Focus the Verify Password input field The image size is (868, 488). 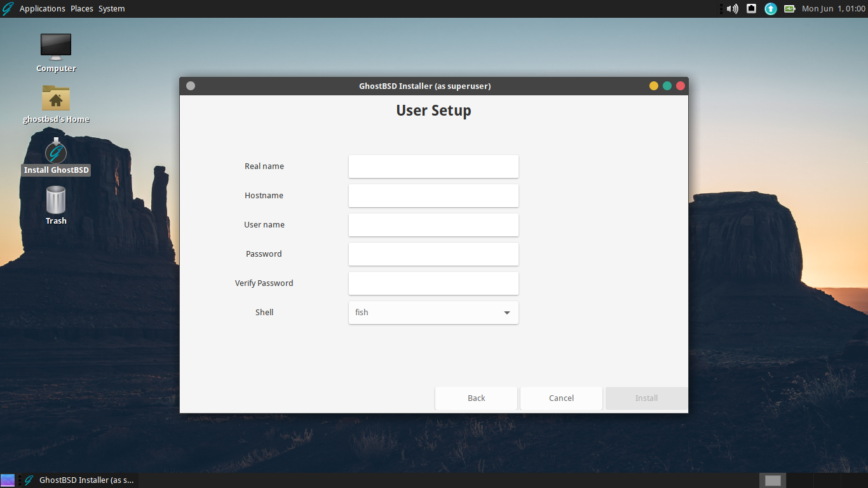(433, 283)
